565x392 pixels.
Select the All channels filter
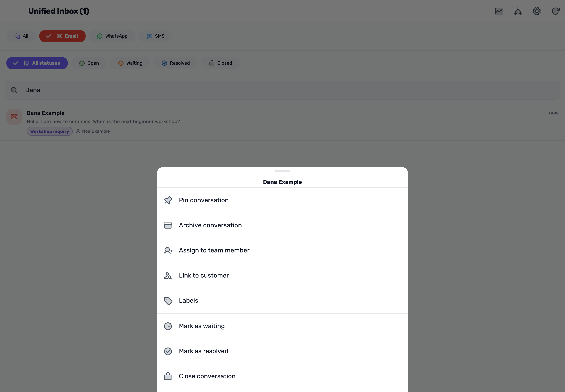pyautogui.click(x=21, y=36)
